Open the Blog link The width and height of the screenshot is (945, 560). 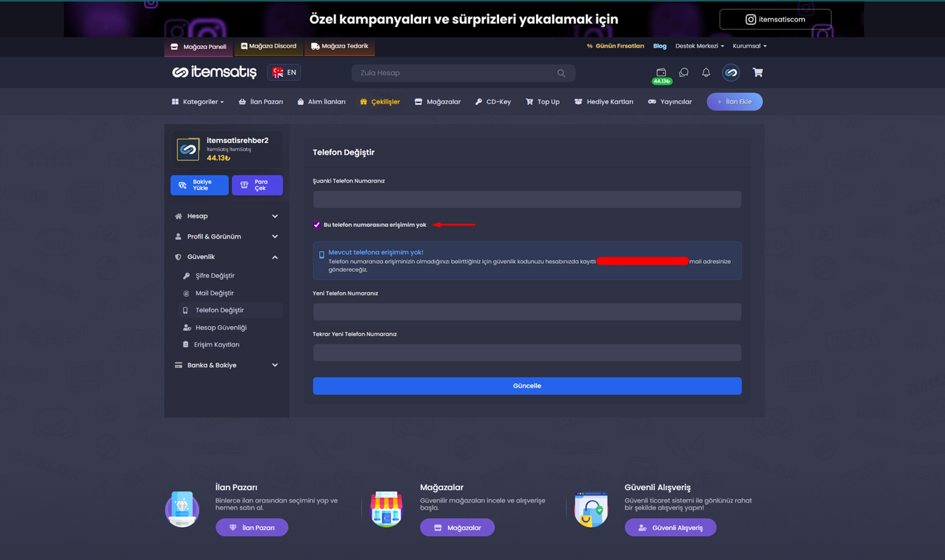(x=659, y=46)
